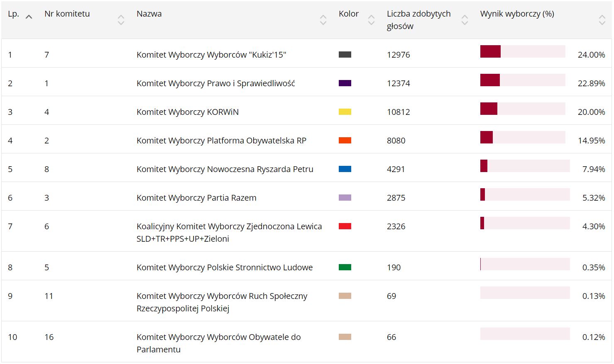Sort by Liczba zdobytych głosów arrows
This screenshot has width=614, height=364.
pos(465,19)
